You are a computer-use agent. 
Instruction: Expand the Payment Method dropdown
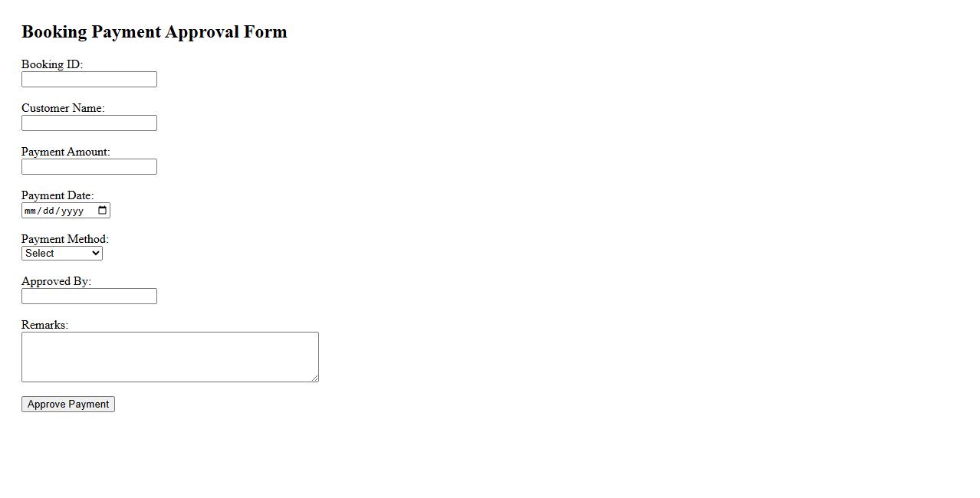click(62, 254)
